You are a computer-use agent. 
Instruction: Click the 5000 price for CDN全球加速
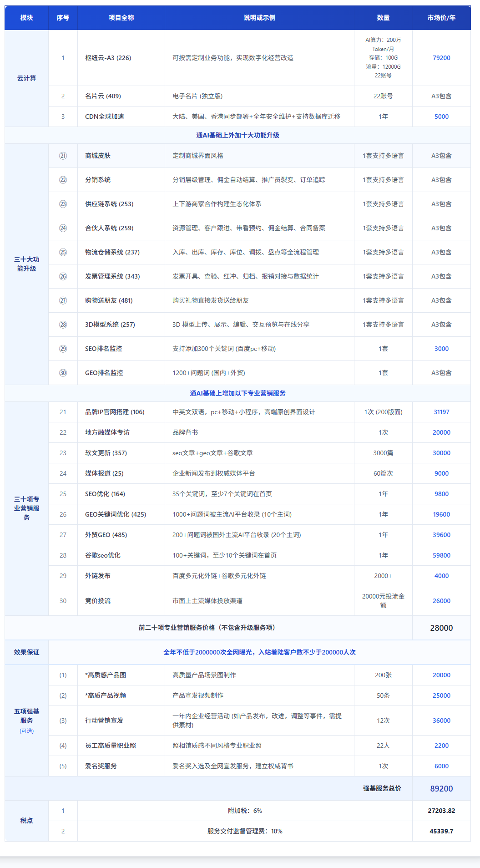click(441, 117)
